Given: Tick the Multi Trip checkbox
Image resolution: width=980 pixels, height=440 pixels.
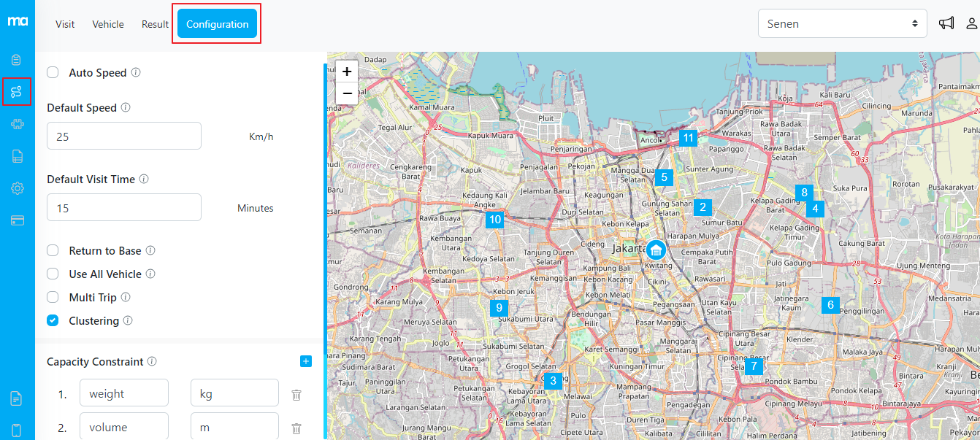Looking at the screenshot, I should (x=53, y=297).
